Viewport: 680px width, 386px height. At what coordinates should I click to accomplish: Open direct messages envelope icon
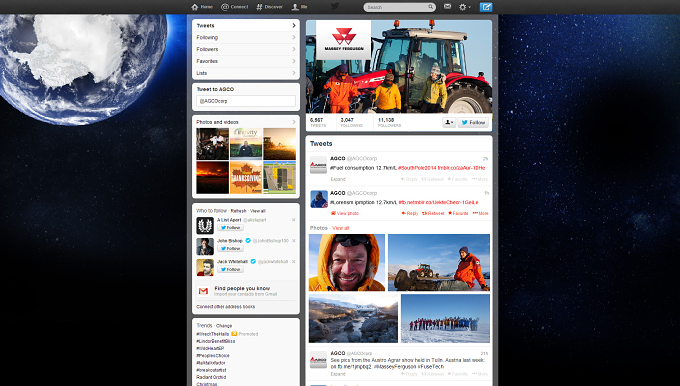(x=447, y=7)
